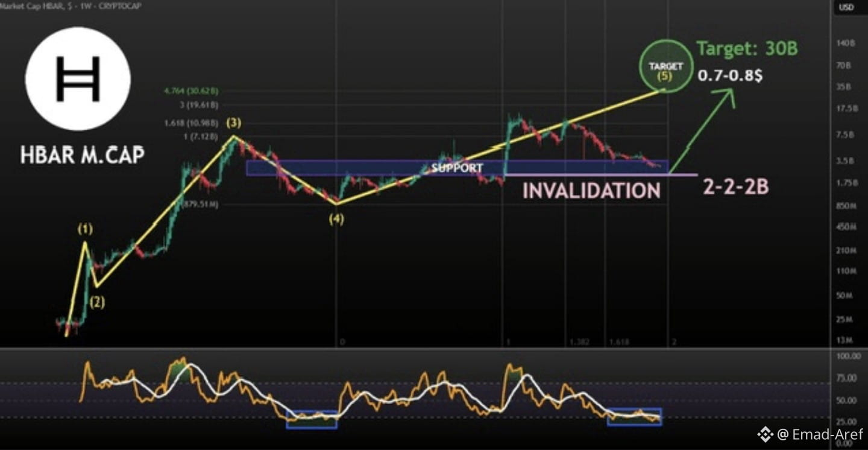Click the white HBAR logo
The image size is (868, 450).
coord(78,78)
